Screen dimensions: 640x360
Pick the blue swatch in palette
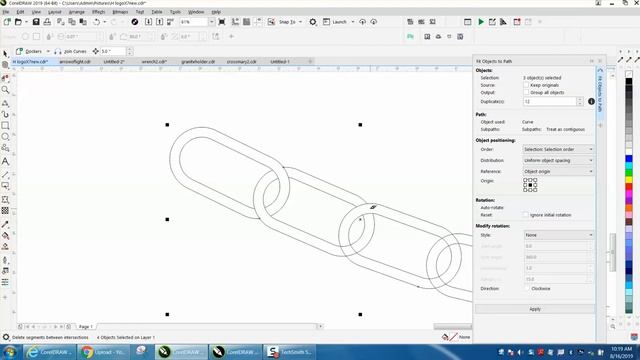[629, 159]
